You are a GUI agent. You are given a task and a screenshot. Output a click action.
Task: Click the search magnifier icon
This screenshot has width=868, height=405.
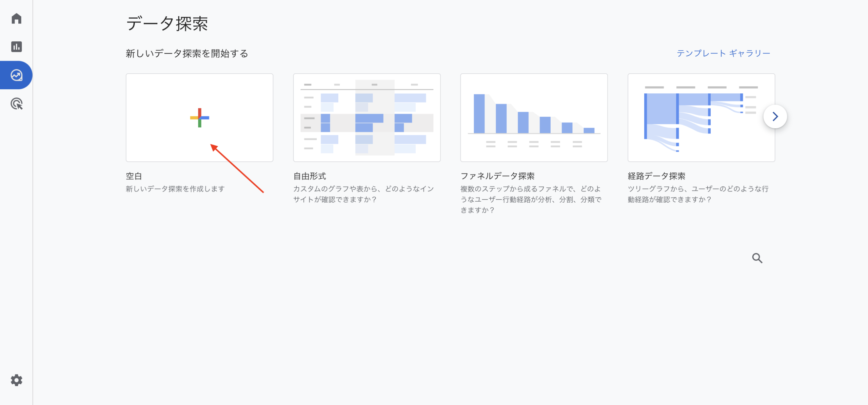point(757,258)
